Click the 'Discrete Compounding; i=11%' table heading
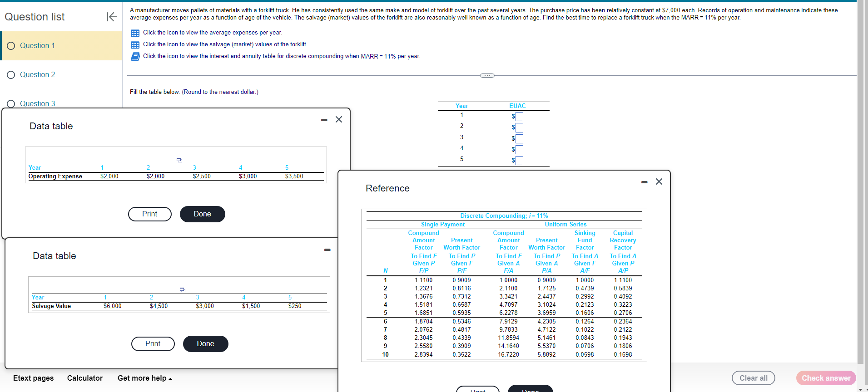Viewport: 868px width, 392px height. (504, 216)
